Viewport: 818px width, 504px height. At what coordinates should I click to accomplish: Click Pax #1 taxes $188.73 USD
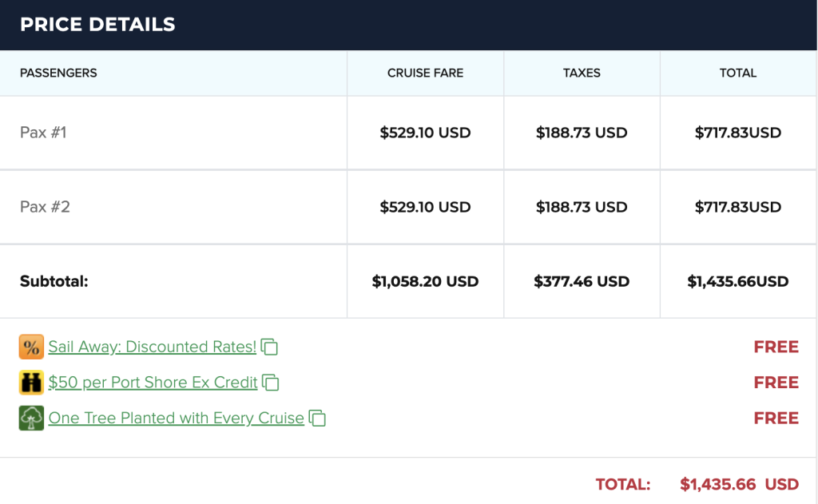point(582,133)
